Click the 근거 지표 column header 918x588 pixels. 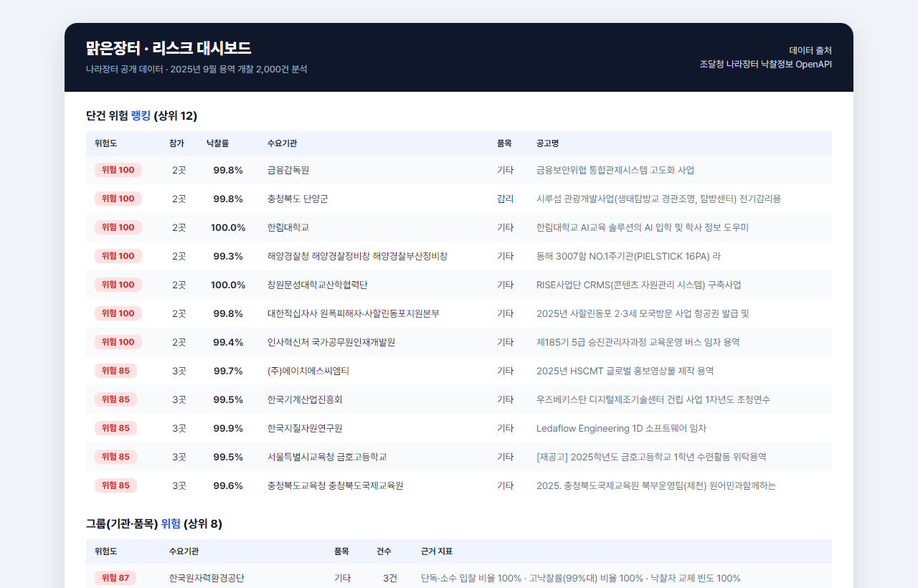pyautogui.click(x=437, y=551)
